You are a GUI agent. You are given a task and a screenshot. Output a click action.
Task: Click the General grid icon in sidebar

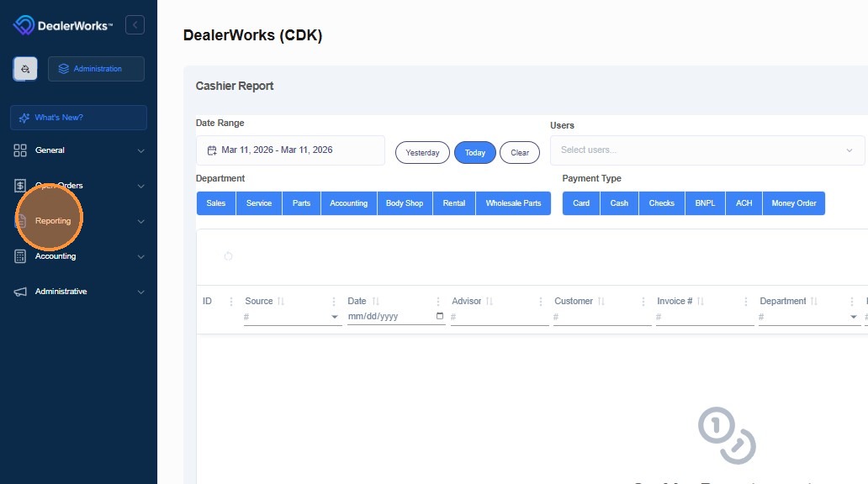click(20, 150)
